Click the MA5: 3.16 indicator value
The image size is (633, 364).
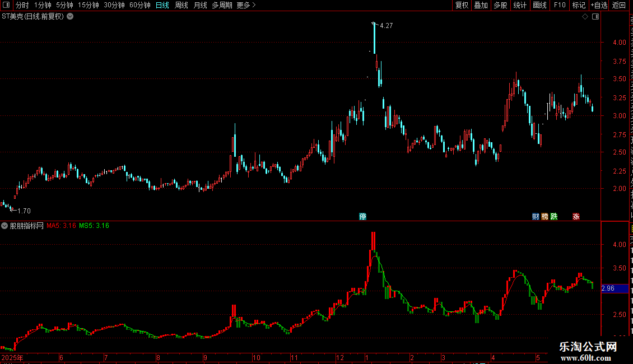point(62,226)
